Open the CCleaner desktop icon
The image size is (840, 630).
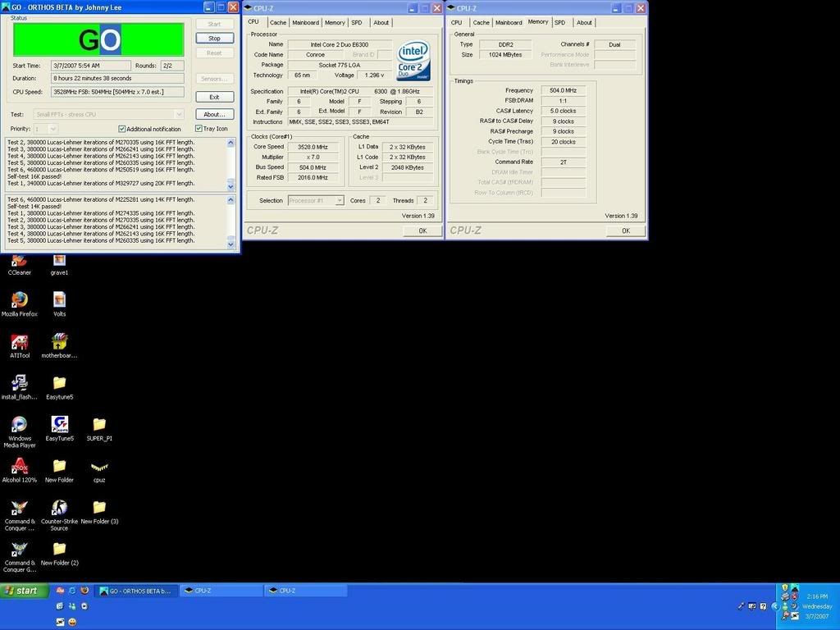[19, 262]
